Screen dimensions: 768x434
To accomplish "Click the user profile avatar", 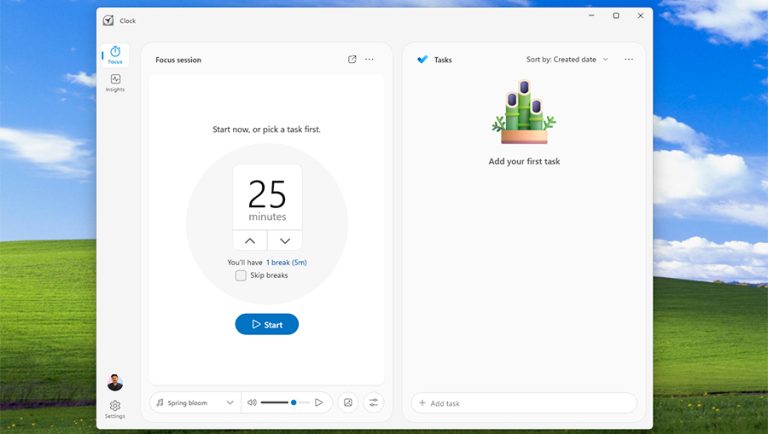I will pos(115,383).
